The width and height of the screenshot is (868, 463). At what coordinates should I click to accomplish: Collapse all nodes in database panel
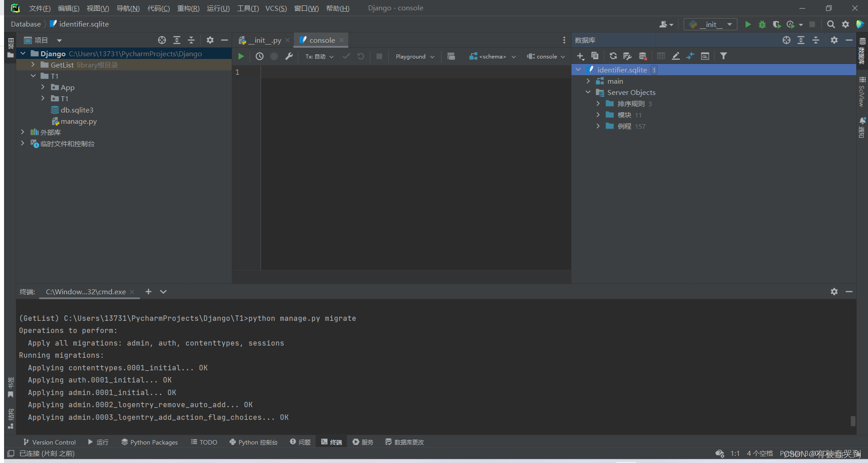(x=816, y=40)
